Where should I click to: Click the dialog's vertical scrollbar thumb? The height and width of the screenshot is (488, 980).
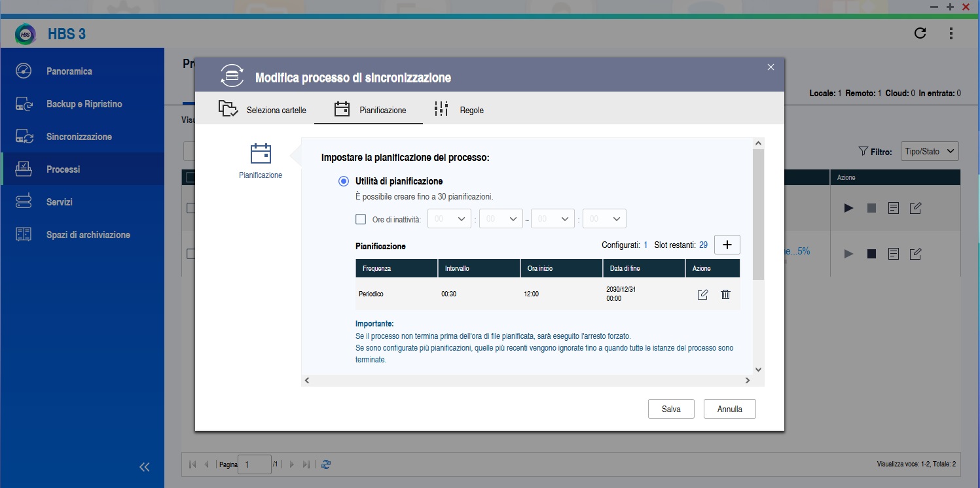coord(758,216)
